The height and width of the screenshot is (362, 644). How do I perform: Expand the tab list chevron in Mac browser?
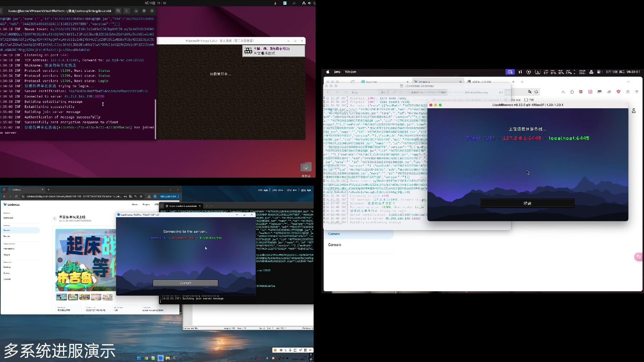pos(628,82)
